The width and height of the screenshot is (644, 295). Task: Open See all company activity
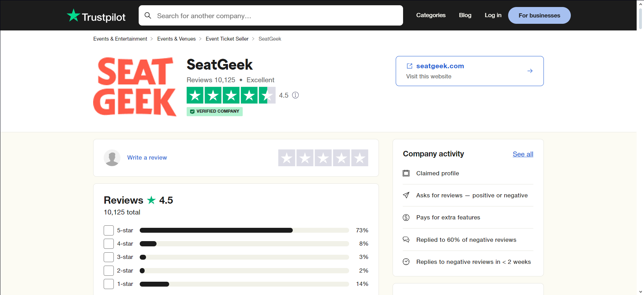click(x=523, y=154)
